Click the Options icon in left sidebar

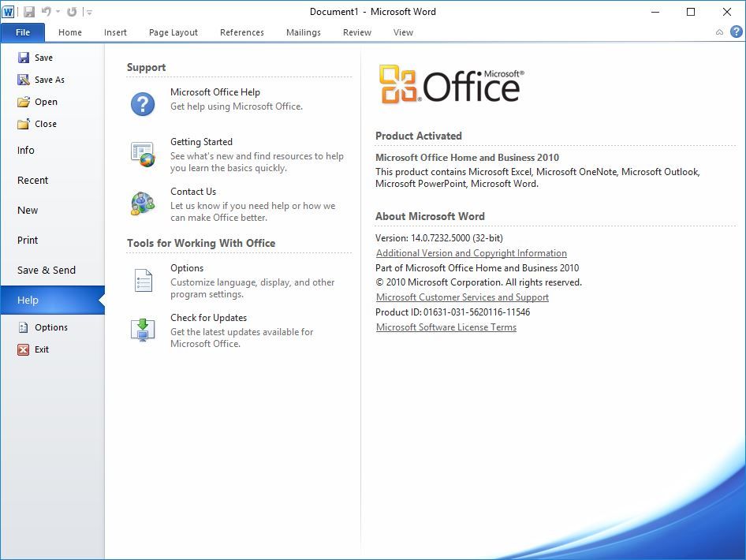[x=23, y=327]
